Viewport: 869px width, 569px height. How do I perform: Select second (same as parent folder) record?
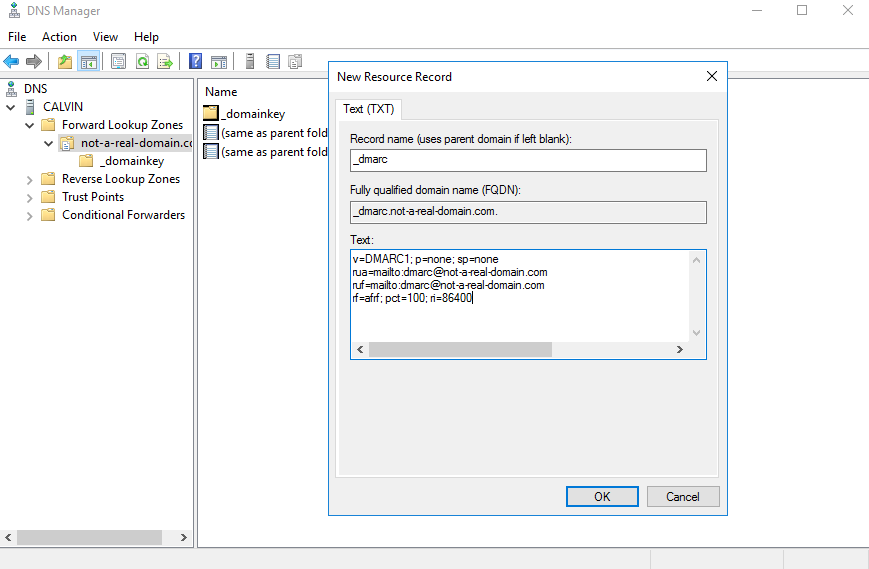[265, 152]
